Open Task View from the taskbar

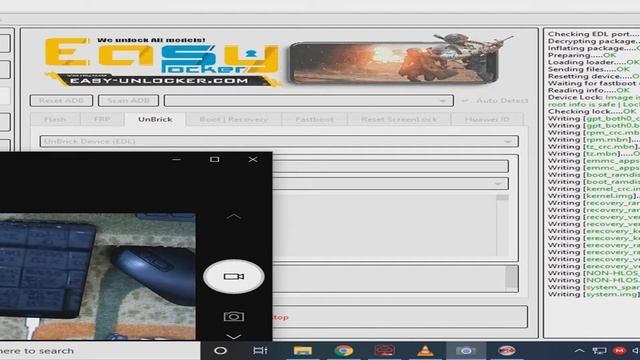(260, 351)
